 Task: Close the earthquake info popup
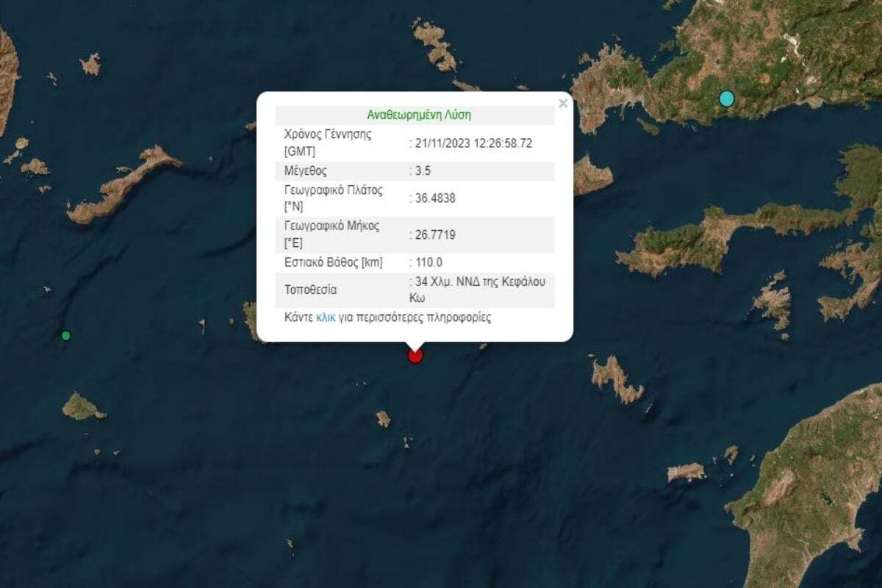tap(563, 104)
